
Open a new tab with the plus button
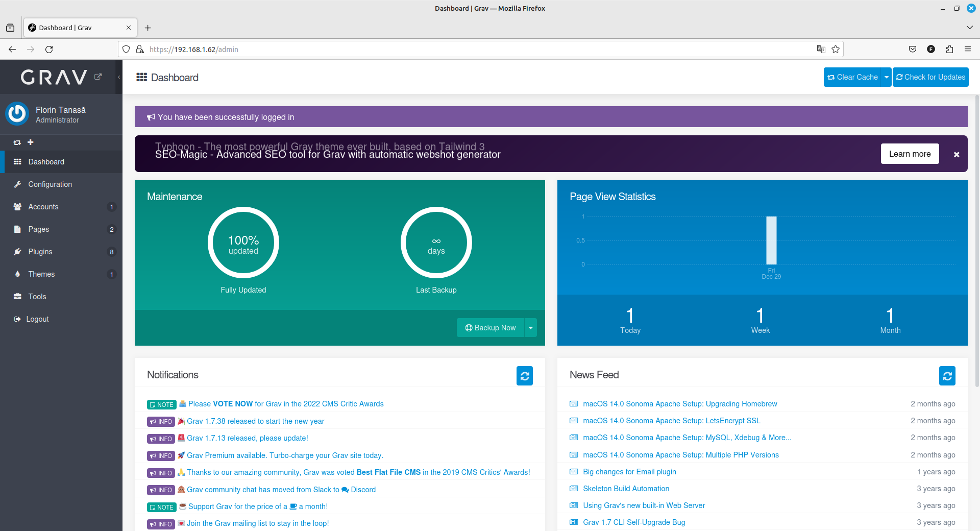pos(148,28)
